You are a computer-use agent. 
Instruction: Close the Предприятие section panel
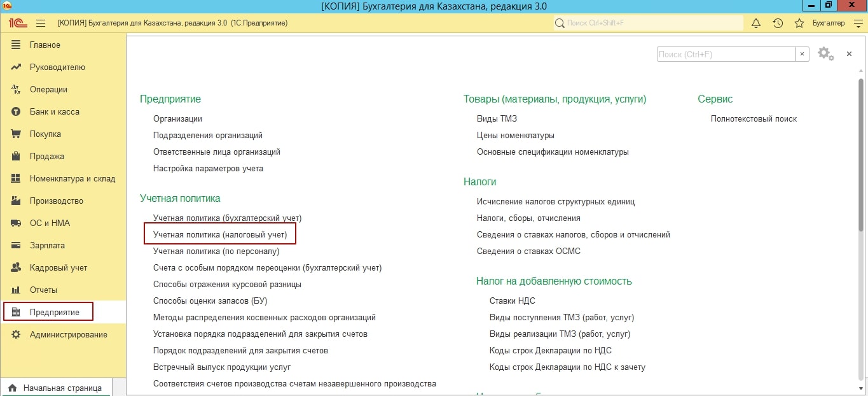849,54
